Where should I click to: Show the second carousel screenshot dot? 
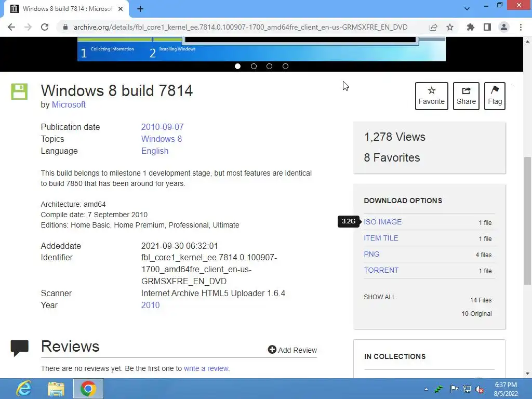pos(254,66)
